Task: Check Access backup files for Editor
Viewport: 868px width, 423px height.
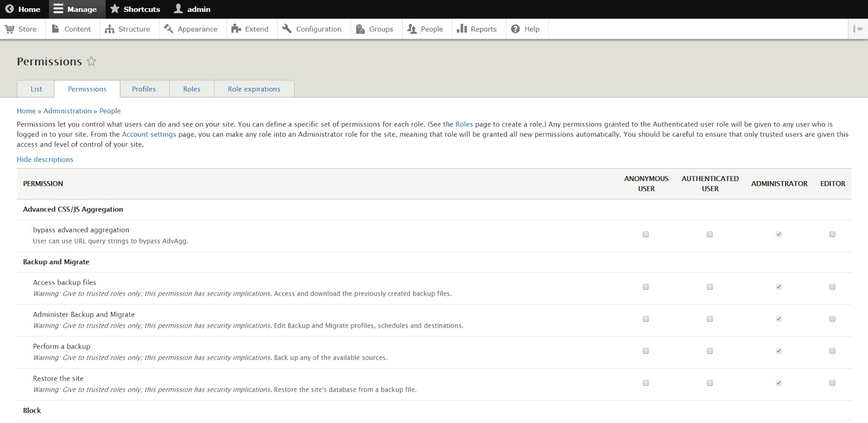Action: 832,287
